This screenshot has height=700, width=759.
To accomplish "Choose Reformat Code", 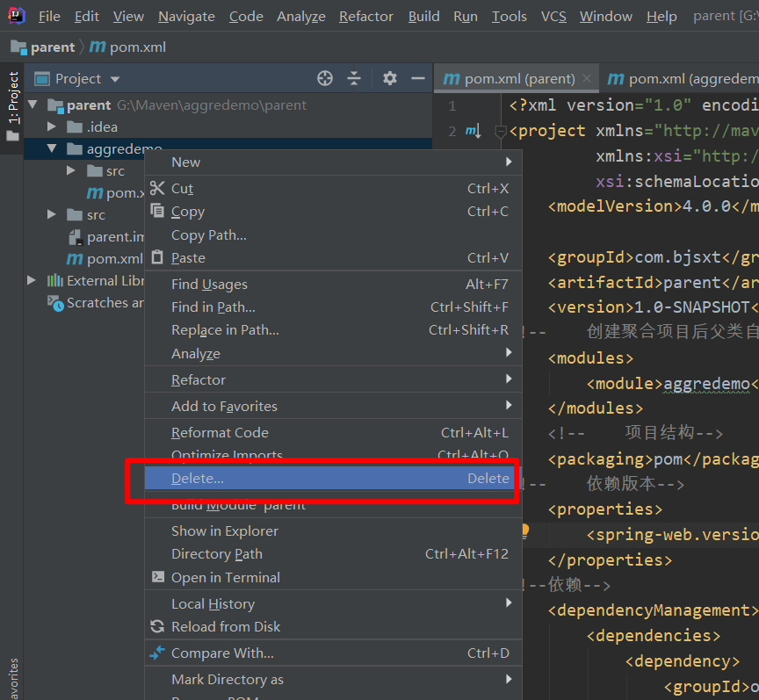I will [333, 432].
